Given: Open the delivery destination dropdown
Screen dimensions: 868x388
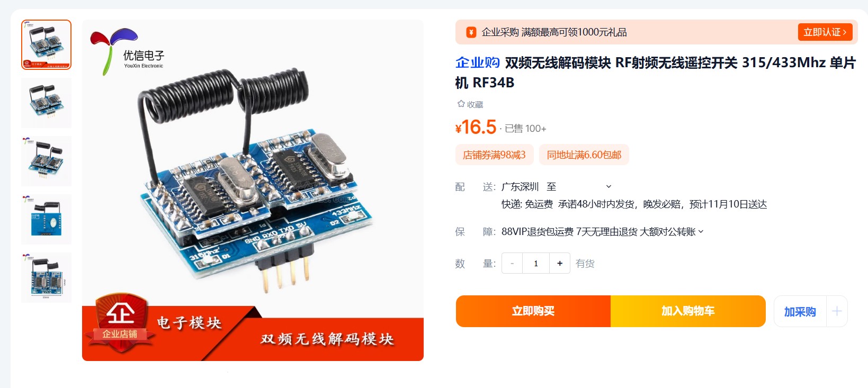Looking at the screenshot, I should (x=609, y=186).
